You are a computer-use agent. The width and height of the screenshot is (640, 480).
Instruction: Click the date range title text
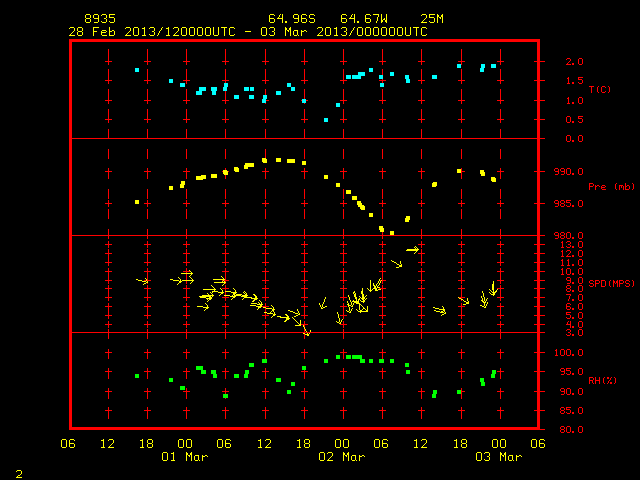(x=248, y=32)
